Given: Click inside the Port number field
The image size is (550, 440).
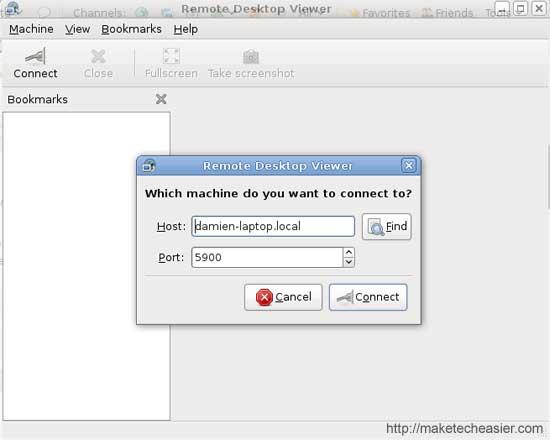Looking at the screenshot, I should [267, 258].
